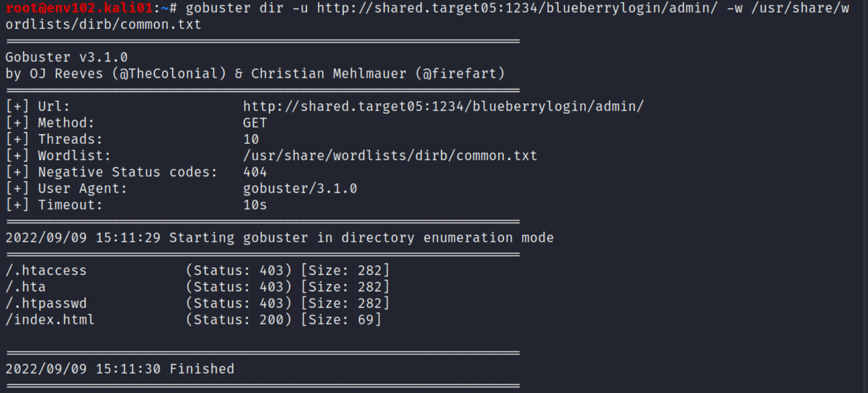Click the Timeout value 10s
The height and width of the screenshot is (393, 868).
(255, 205)
